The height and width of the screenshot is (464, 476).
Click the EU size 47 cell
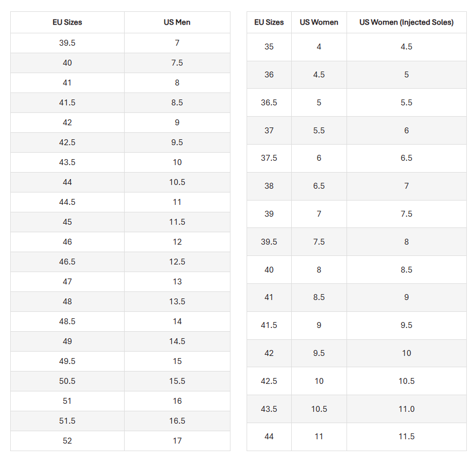point(67,282)
